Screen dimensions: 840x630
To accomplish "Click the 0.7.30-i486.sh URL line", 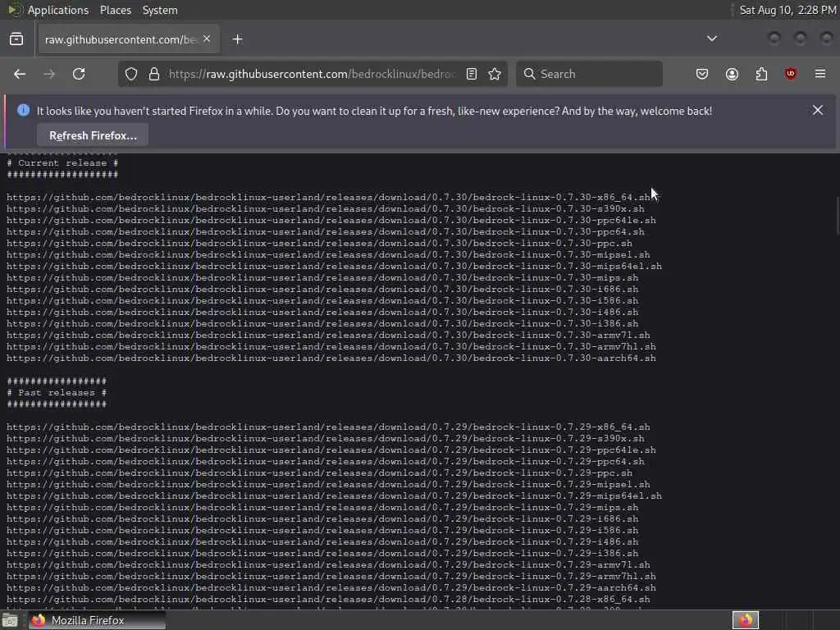I will pos(322,313).
